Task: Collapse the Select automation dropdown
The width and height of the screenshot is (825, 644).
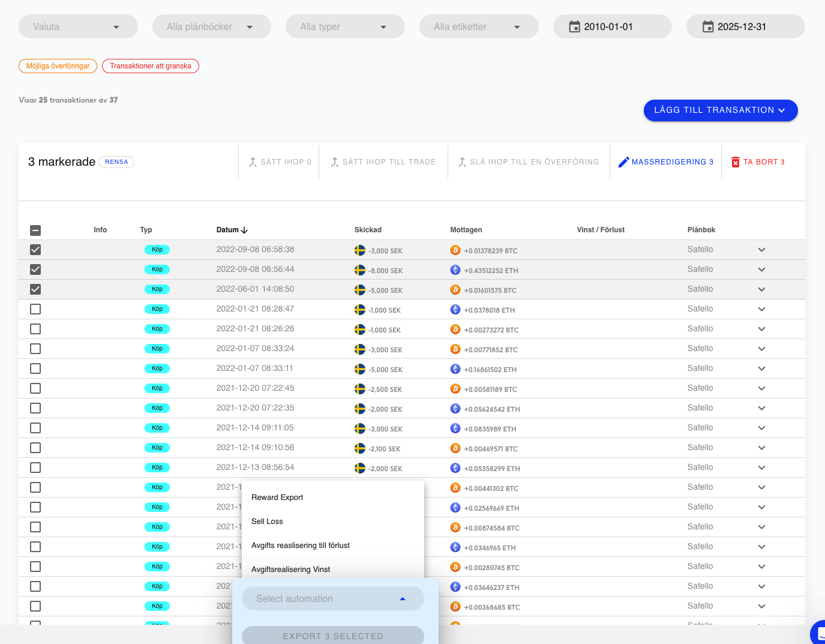Action: point(333,598)
